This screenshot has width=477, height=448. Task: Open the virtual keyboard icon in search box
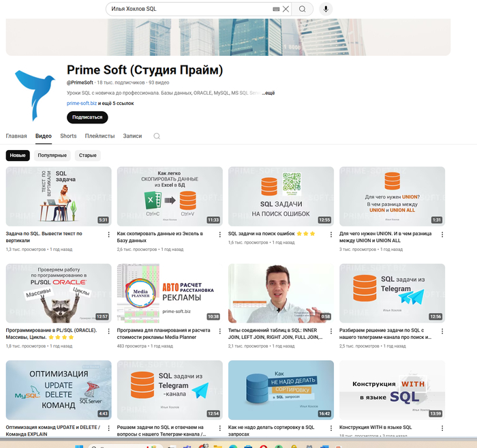pyautogui.click(x=276, y=9)
